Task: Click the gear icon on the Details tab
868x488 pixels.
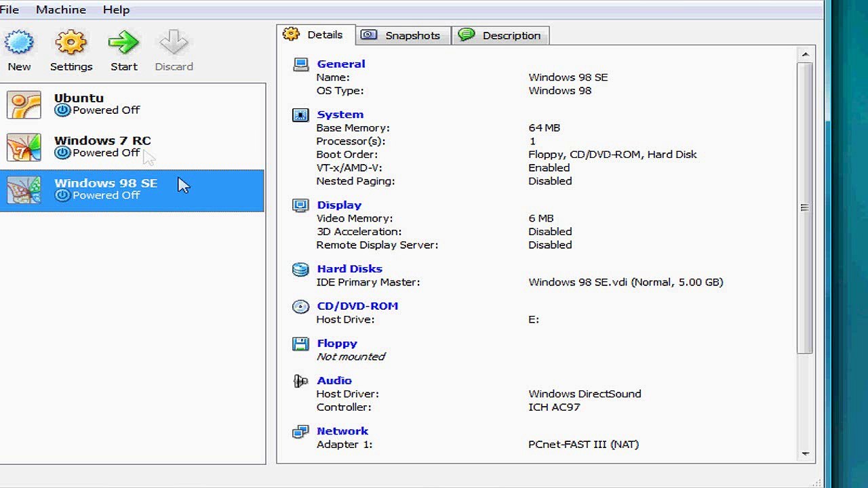Action: click(291, 35)
